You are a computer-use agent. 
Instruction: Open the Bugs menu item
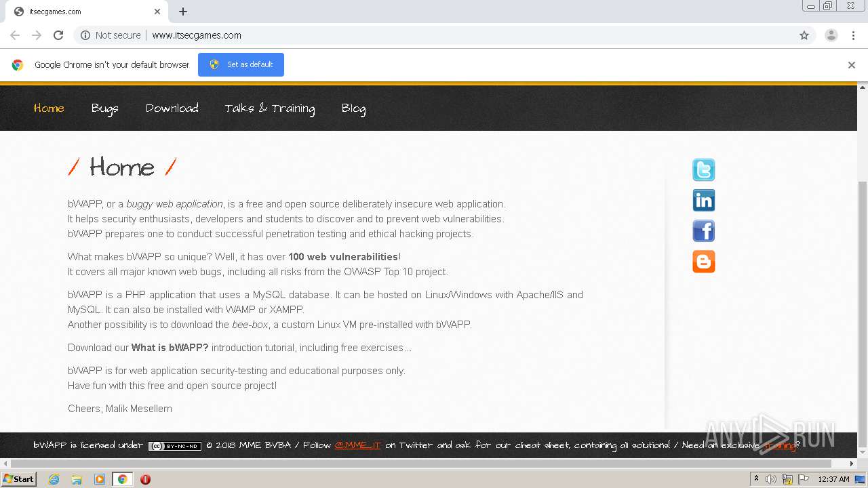105,108
